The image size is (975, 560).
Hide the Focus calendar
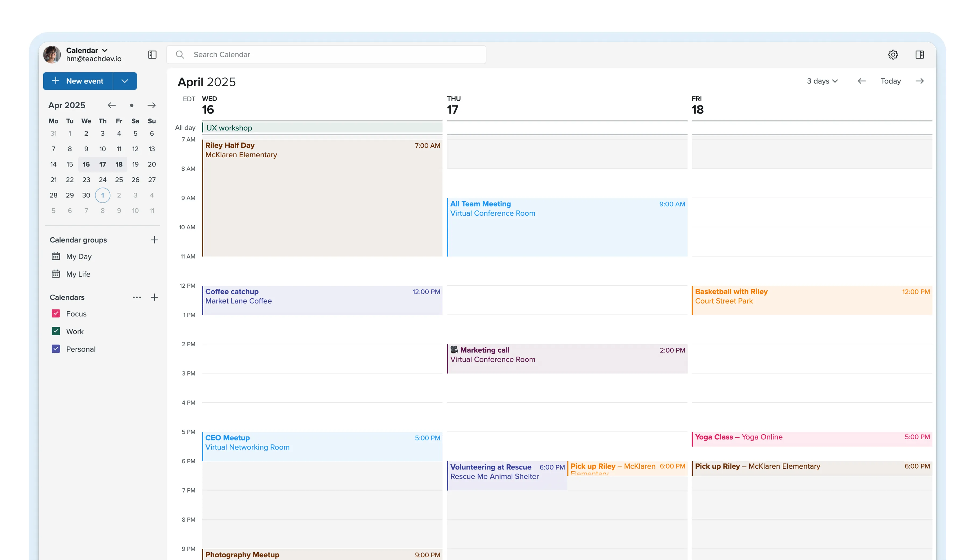(56, 313)
